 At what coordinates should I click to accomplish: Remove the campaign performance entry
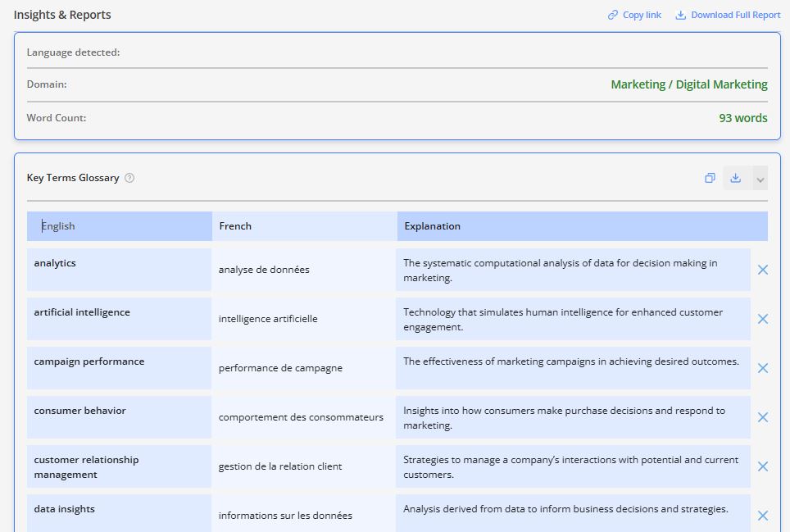pyautogui.click(x=762, y=368)
